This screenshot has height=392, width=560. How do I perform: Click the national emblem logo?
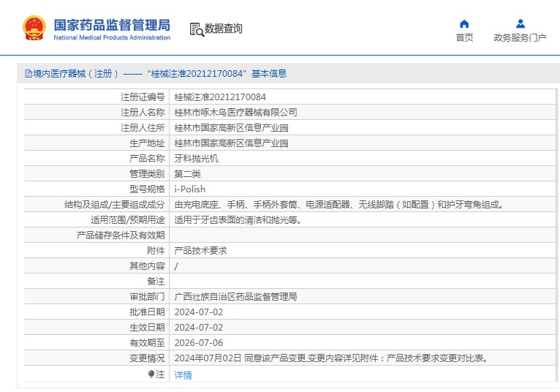pyautogui.click(x=34, y=27)
